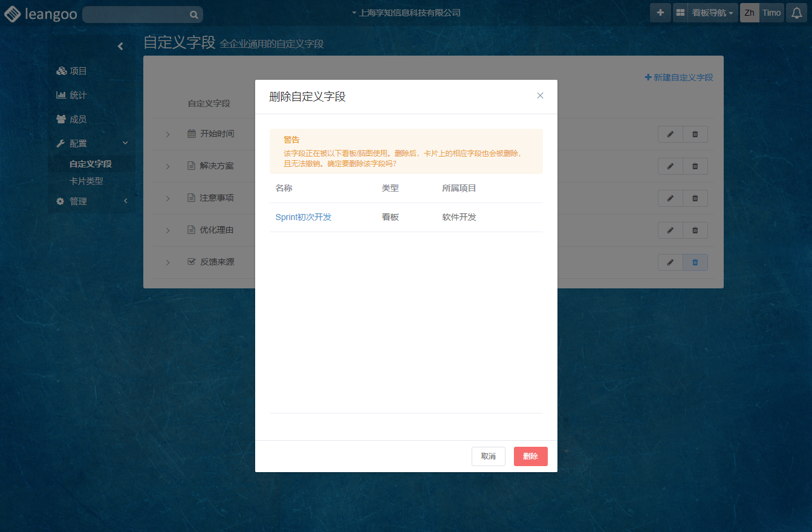Click the plus icon in top bar
Image resolution: width=812 pixels, height=532 pixels.
pyautogui.click(x=660, y=13)
